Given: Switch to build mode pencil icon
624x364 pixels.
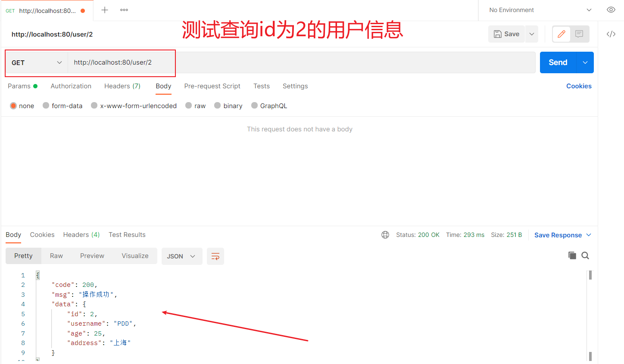Looking at the screenshot, I should pyautogui.click(x=562, y=34).
